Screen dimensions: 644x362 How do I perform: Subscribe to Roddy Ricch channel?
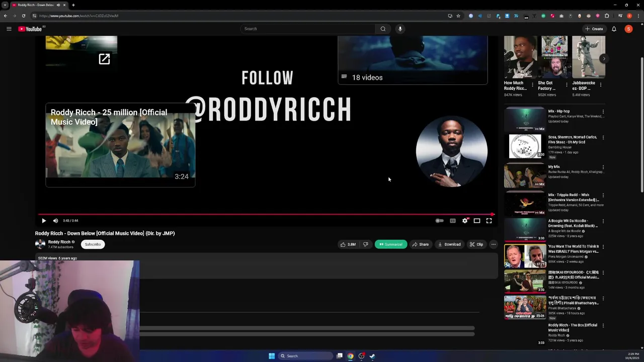tap(93, 244)
